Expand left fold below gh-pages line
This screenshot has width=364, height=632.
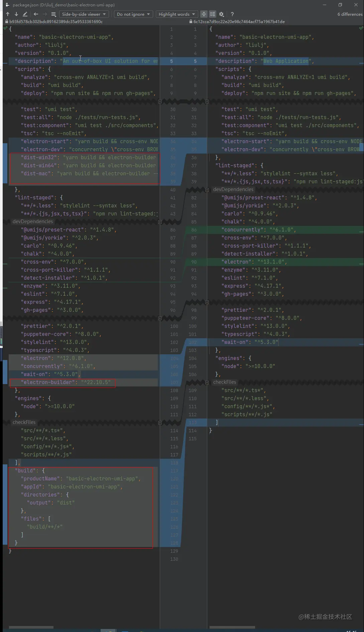(x=160, y=318)
